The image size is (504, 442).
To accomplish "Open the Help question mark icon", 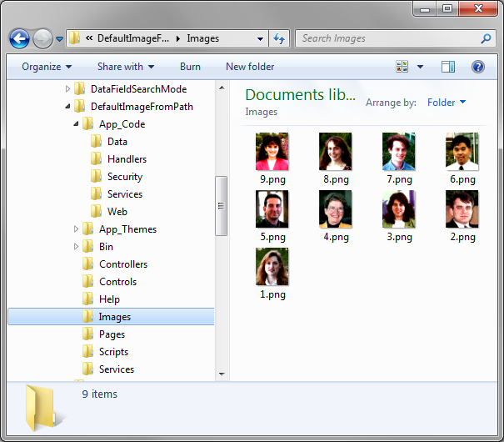I will point(478,67).
